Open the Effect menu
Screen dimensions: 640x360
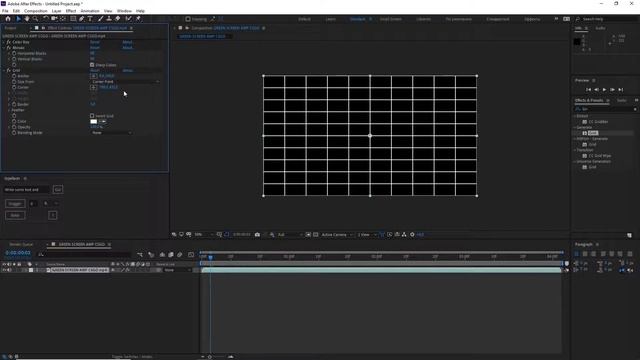[71, 11]
